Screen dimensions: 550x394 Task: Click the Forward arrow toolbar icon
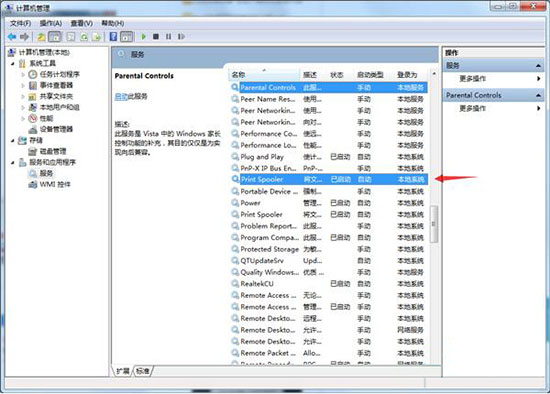tap(25, 36)
